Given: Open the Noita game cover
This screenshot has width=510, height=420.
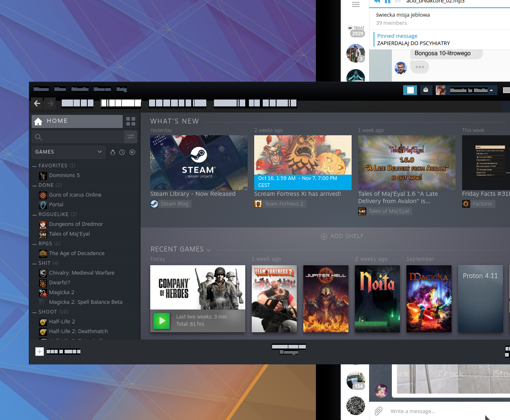Looking at the screenshot, I should pos(377,299).
